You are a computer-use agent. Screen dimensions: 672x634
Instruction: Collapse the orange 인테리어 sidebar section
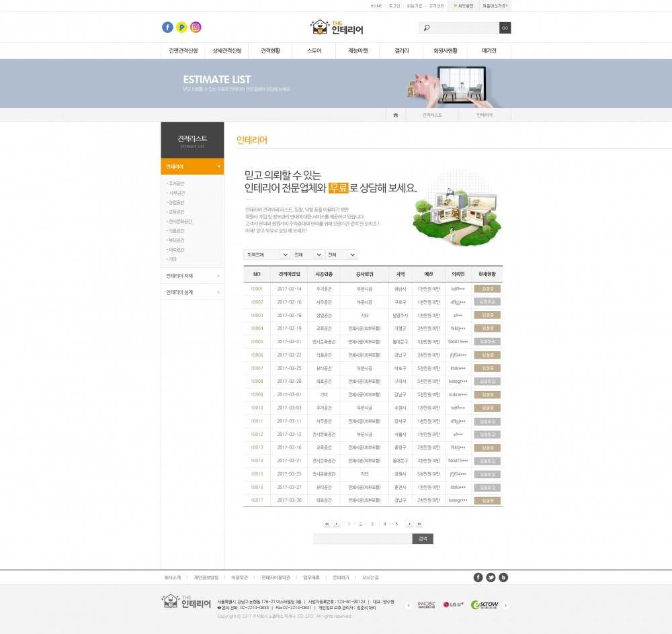(x=192, y=167)
